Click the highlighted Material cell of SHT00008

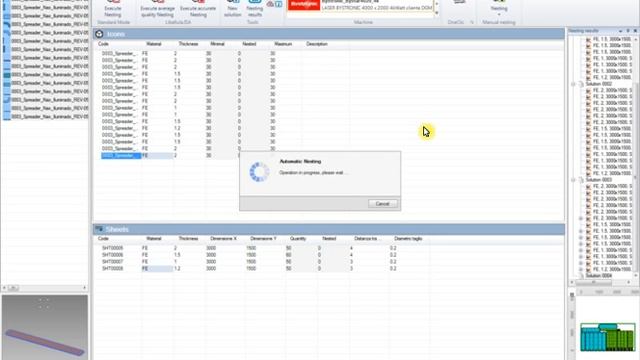[157, 269]
